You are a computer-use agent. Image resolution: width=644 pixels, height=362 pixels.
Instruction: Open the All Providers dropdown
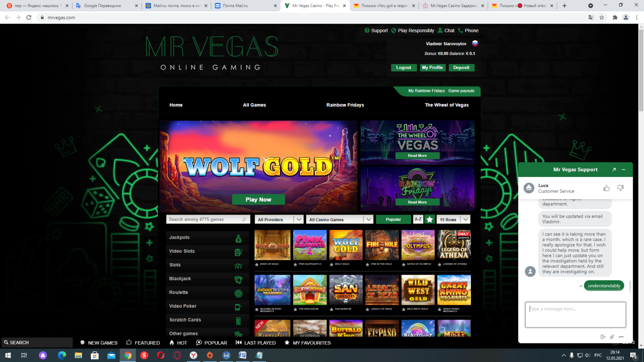pyautogui.click(x=279, y=219)
